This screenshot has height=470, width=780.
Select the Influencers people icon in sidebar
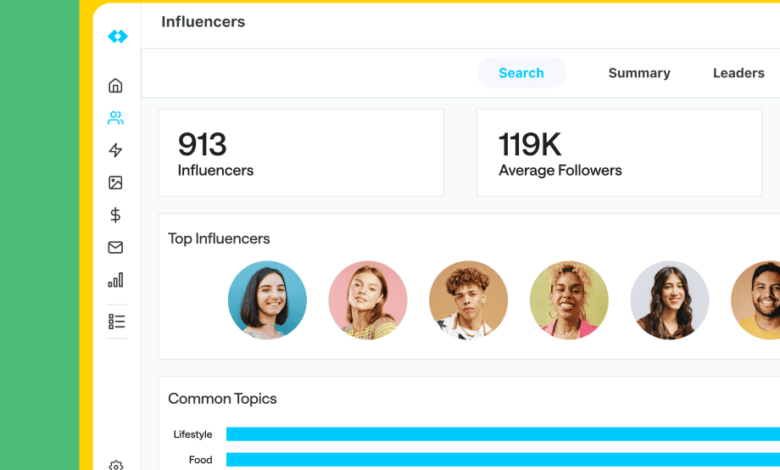point(115,118)
